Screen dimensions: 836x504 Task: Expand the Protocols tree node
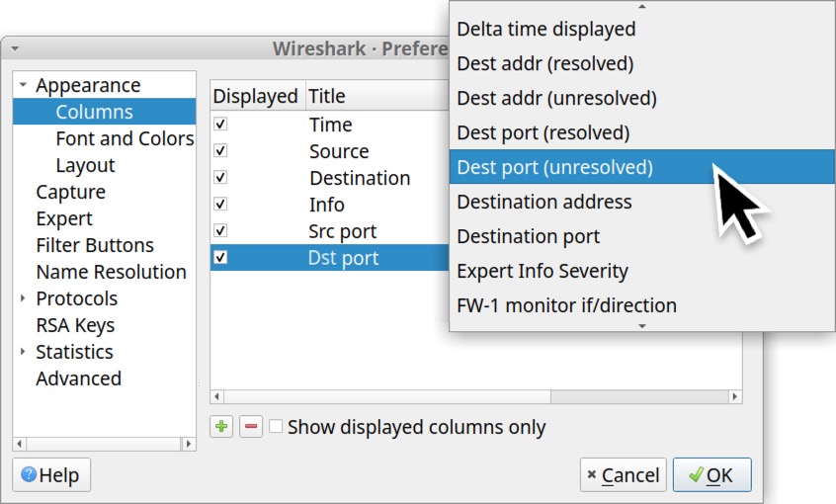coord(23,298)
